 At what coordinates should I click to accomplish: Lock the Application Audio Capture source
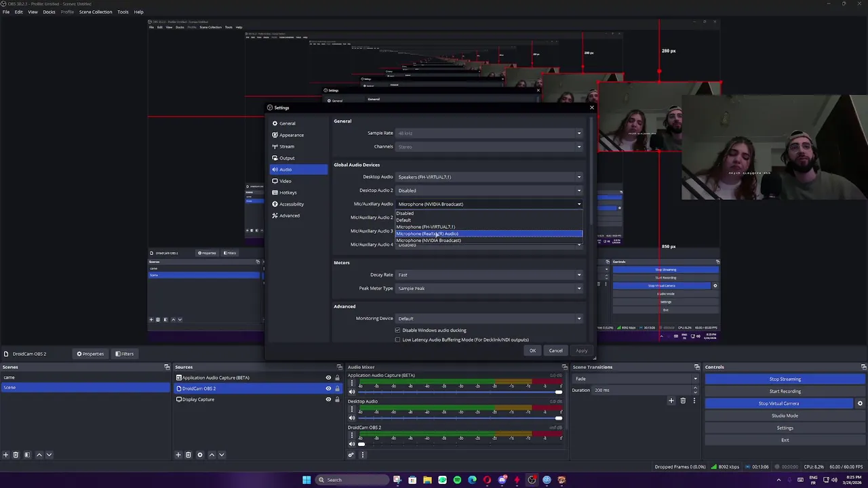tap(337, 378)
